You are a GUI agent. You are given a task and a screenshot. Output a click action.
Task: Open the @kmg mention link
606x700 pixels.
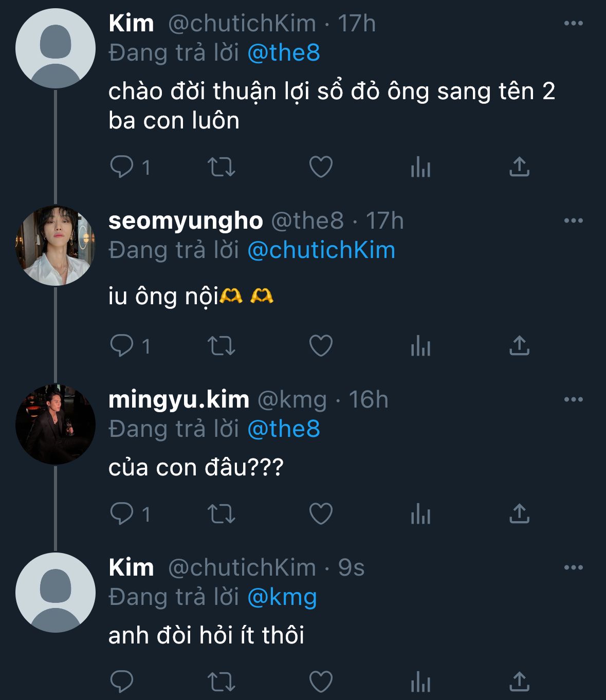point(282,597)
